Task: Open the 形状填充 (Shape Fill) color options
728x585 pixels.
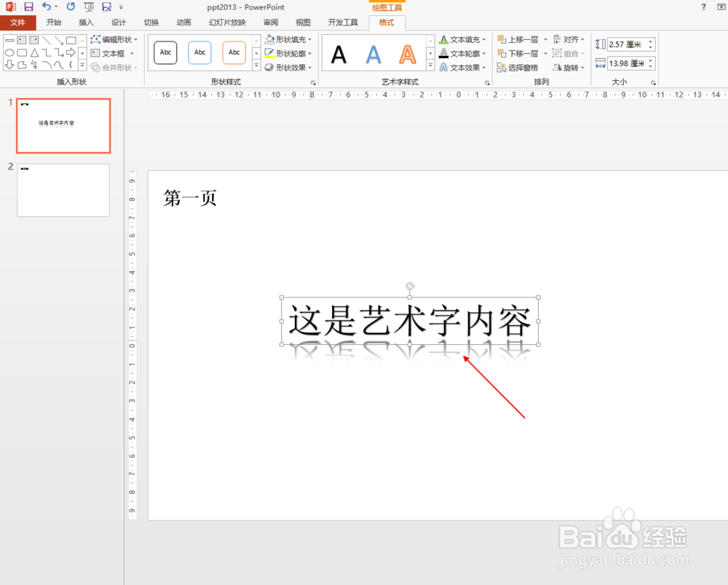Action: click(x=288, y=39)
